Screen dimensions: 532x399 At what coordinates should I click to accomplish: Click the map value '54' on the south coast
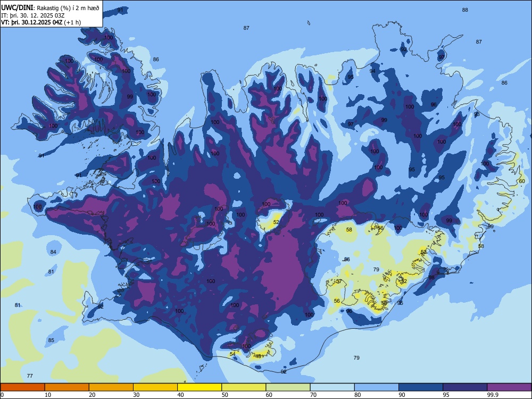click(x=232, y=354)
